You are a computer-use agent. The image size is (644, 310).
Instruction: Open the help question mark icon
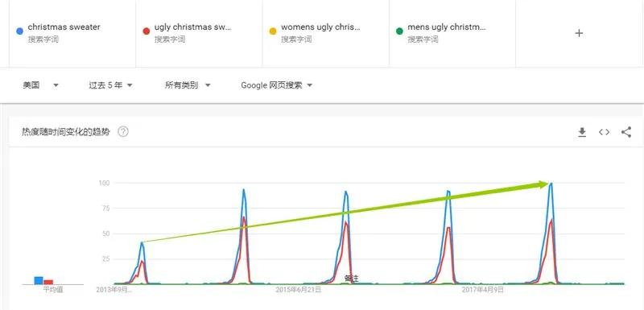pyautogui.click(x=123, y=132)
